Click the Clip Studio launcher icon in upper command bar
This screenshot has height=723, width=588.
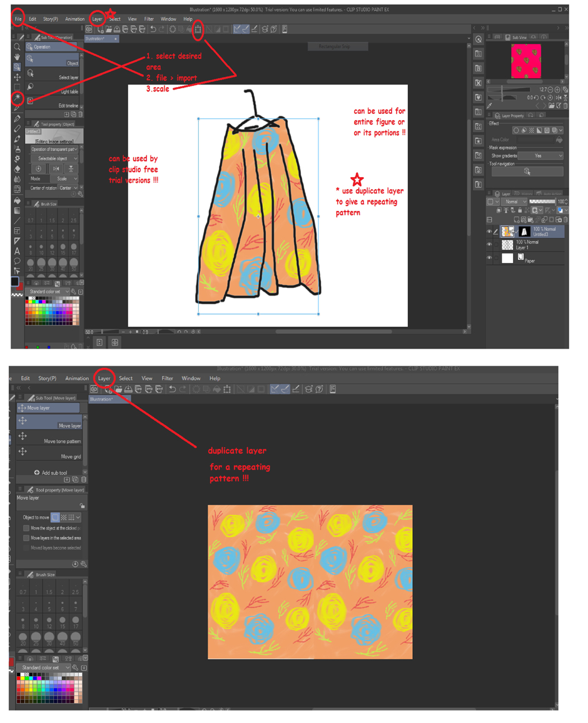click(89, 29)
